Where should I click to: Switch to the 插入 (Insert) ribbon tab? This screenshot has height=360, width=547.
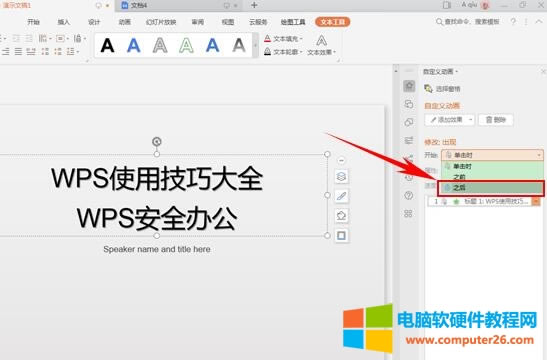(63, 22)
